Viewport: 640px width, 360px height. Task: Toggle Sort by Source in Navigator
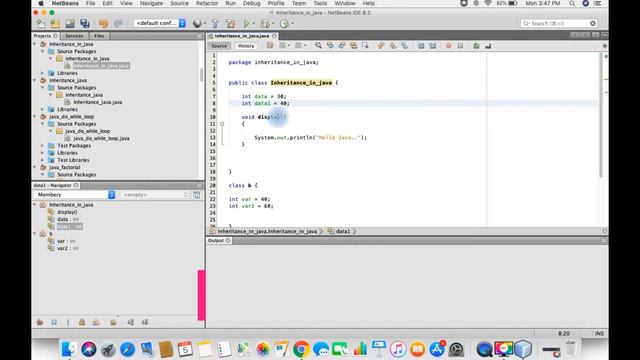145,322
